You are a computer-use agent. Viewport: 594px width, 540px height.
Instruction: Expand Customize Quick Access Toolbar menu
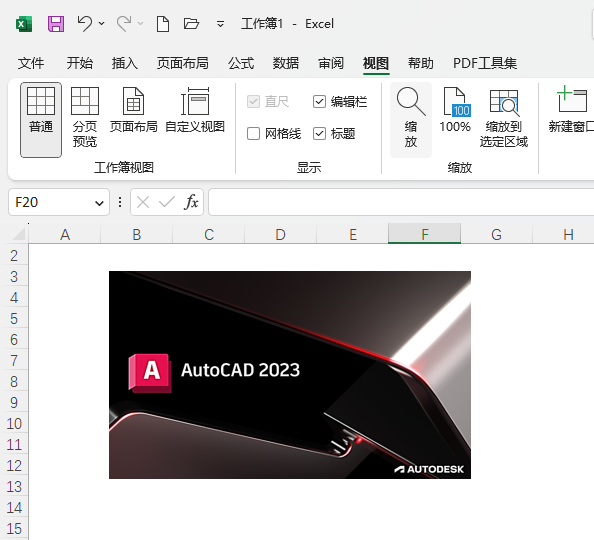220,25
